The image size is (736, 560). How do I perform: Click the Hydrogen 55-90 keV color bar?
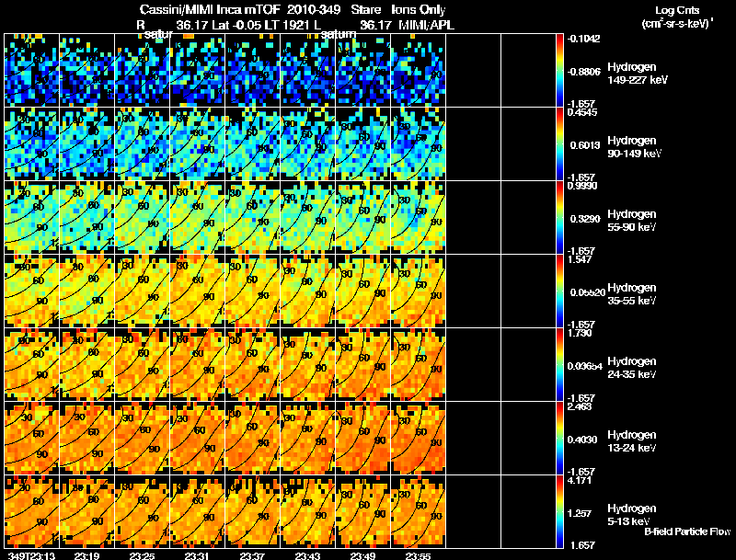tap(559, 218)
